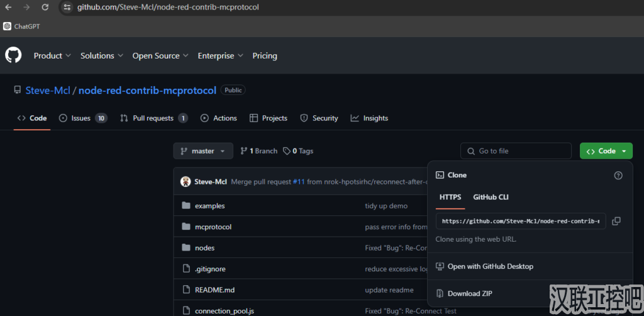
Task: Click the .gitignore file icon
Action: [x=186, y=269]
